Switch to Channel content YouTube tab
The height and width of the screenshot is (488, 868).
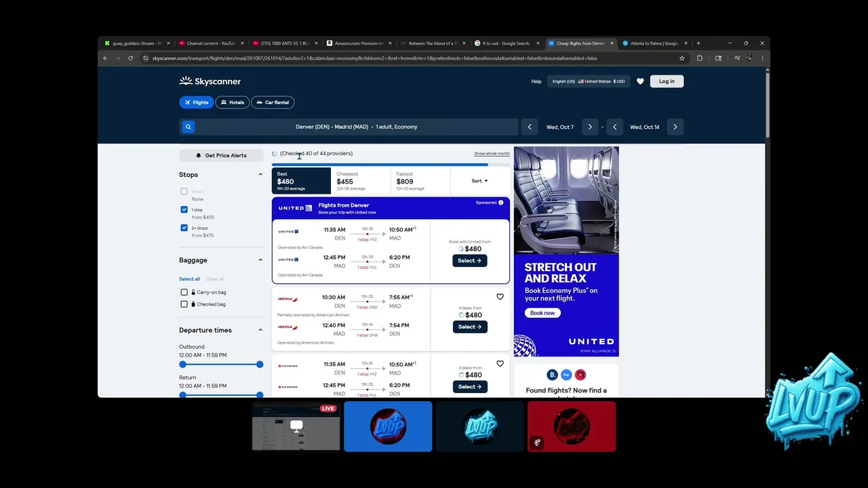(x=210, y=43)
